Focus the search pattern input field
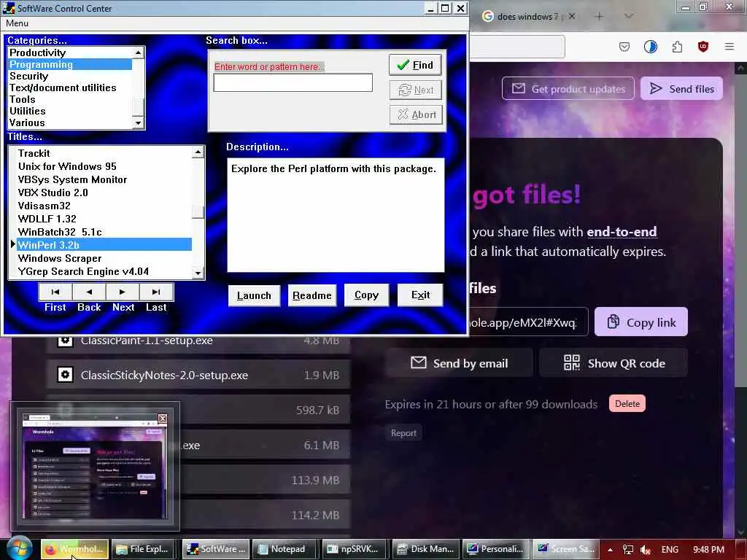This screenshot has width=747, height=560. (x=293, y=83)
